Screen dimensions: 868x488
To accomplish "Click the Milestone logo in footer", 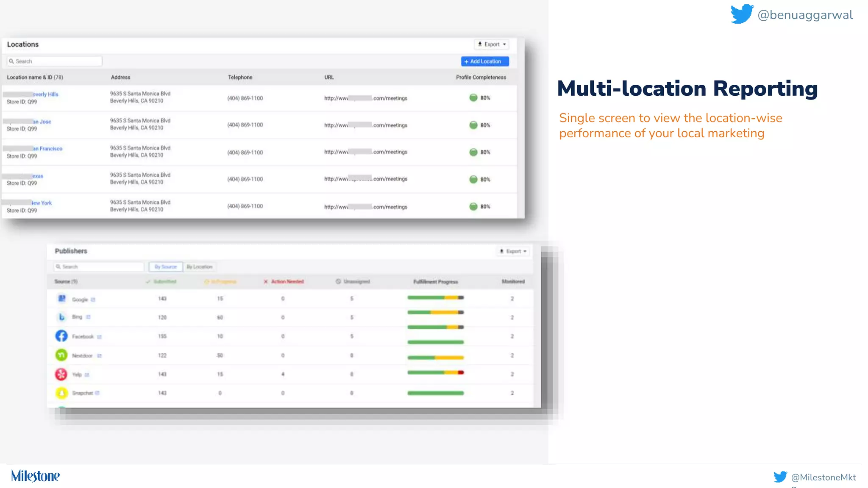I will [36, 476].
